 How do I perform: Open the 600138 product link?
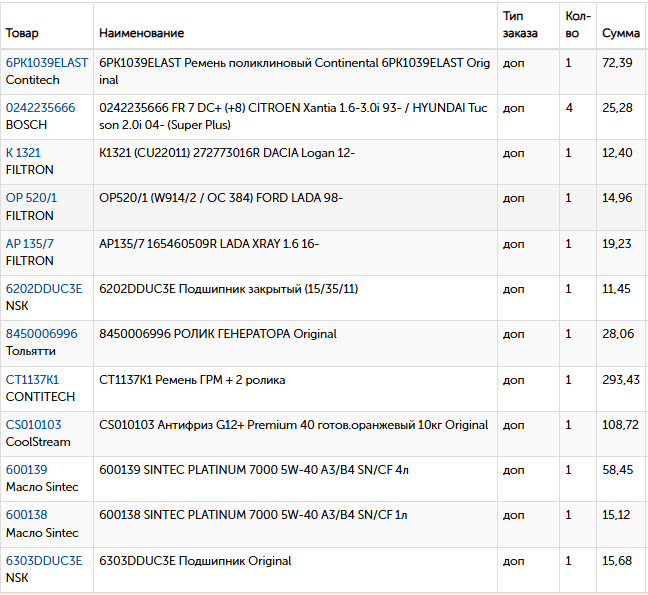pos(26,515)
